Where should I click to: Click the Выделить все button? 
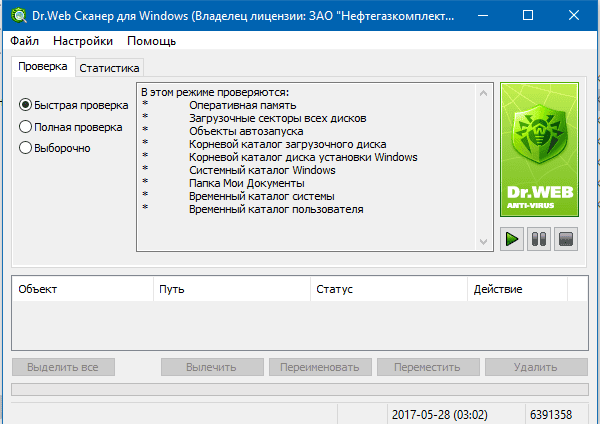(63, 367)
